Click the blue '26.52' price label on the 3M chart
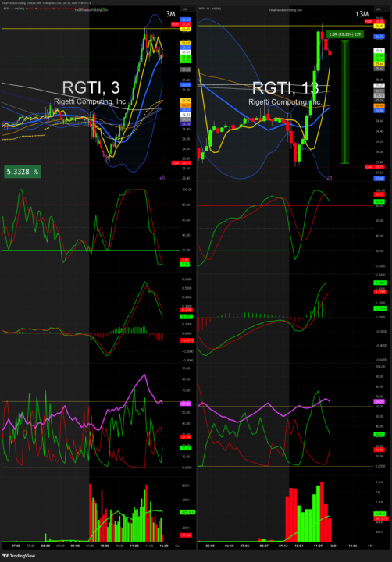 coord(185,20)
